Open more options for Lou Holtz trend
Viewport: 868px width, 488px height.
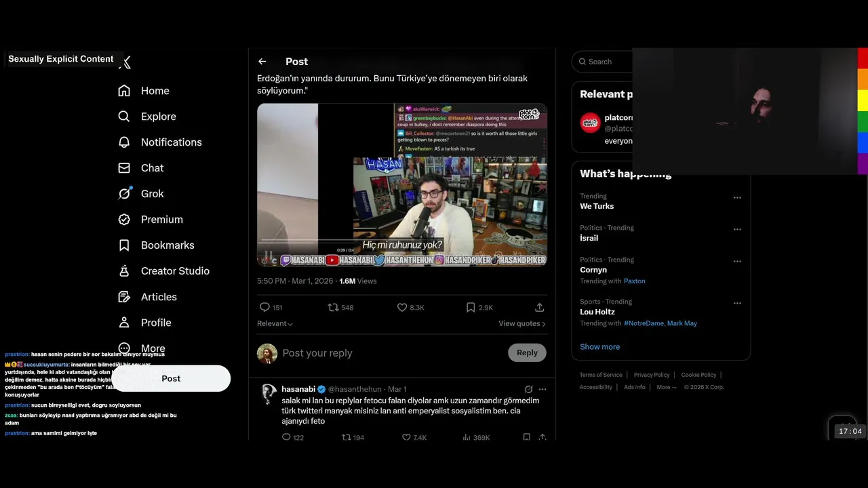tap(737, 304)
